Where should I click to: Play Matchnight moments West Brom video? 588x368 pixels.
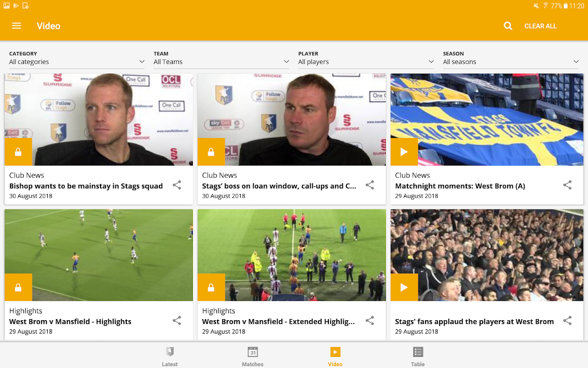[404, 152]
